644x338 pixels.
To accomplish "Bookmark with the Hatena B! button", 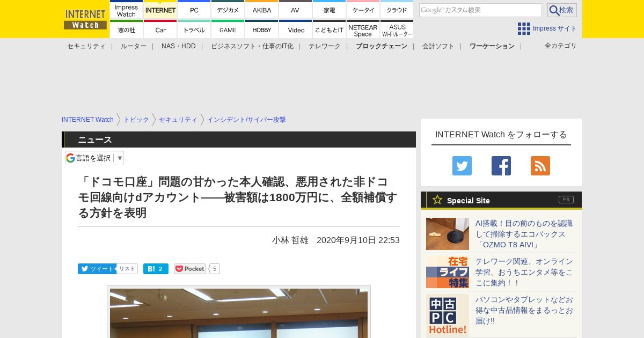I will [x=156, y=269].
